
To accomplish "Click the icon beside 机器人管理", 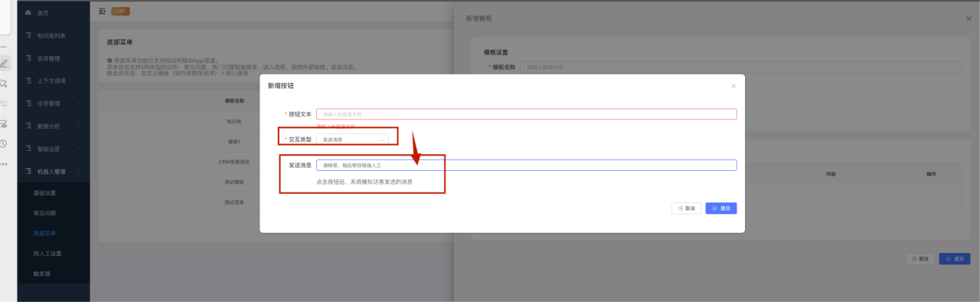I will (28, 171).
